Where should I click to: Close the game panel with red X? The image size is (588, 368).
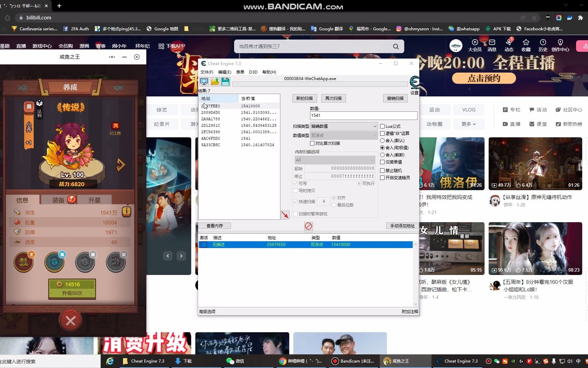click(70, 321)
